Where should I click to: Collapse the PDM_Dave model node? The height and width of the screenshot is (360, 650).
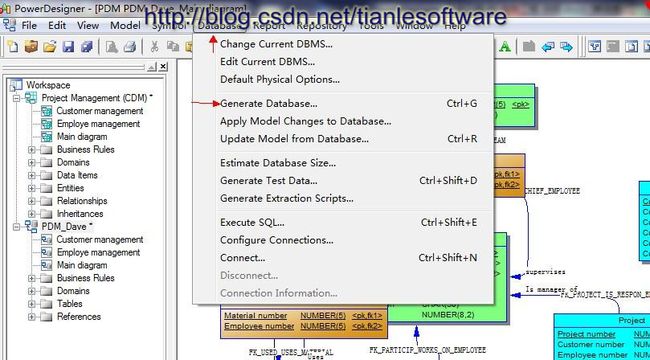[17, 227]
